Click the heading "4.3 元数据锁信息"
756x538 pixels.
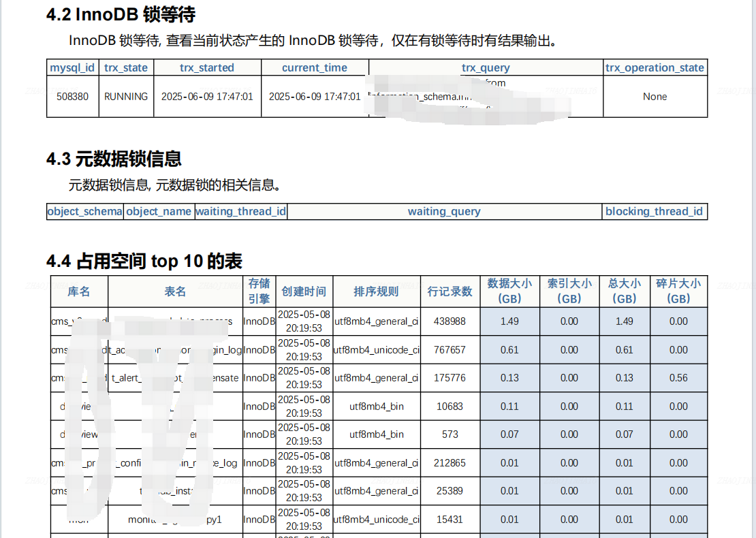(x=114, y=159)
